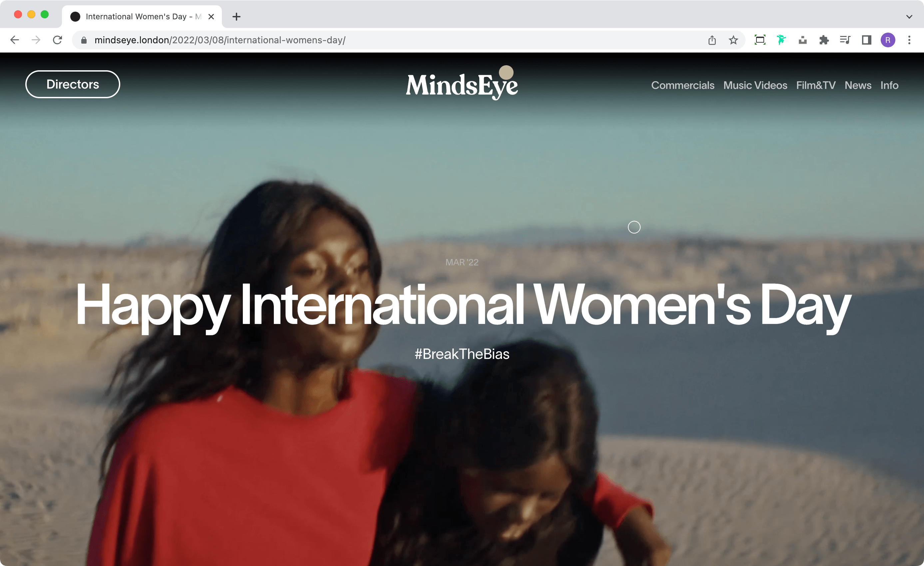Viewport: 924px width, 566px height.
Task: Open the Directors button
Action: (73, 84)
